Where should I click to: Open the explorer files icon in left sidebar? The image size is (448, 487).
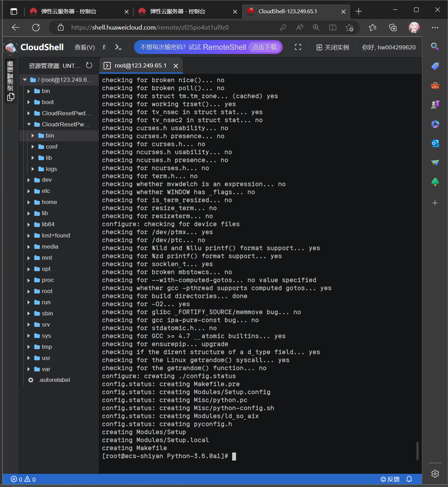[11, 97]
